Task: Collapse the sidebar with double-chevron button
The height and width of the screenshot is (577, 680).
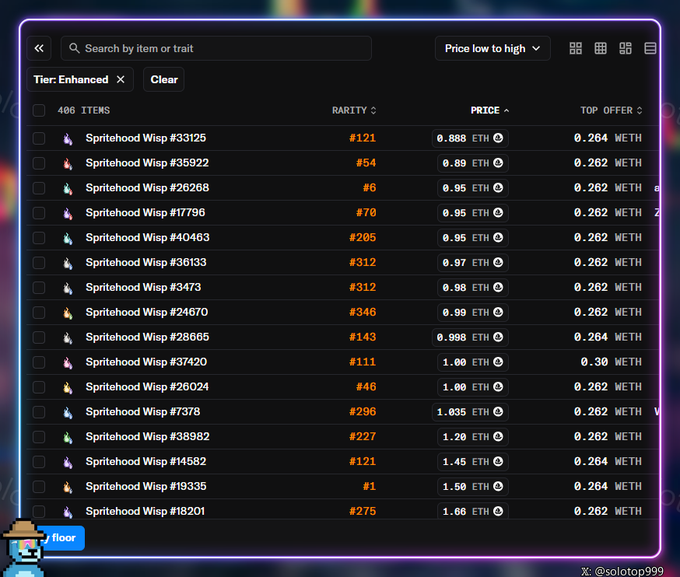Action: click(39, 48)
